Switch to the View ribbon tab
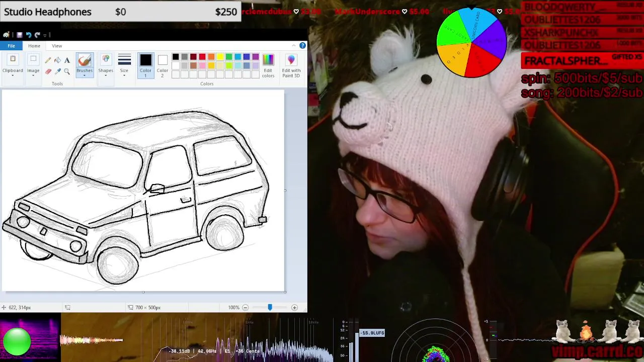 [x=57, y=46]
